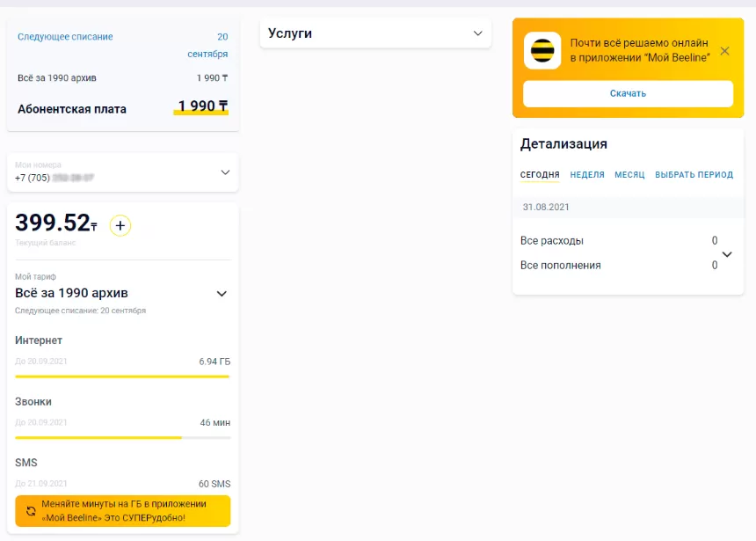756x541 pixels.
Task: Switch to the Неделя tab
Action: [x=587, y=175]
